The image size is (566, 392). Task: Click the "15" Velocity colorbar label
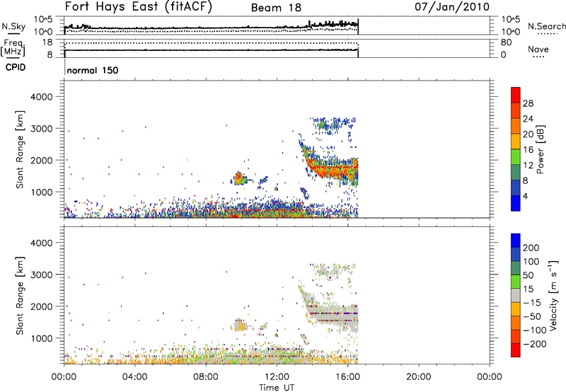528,289
